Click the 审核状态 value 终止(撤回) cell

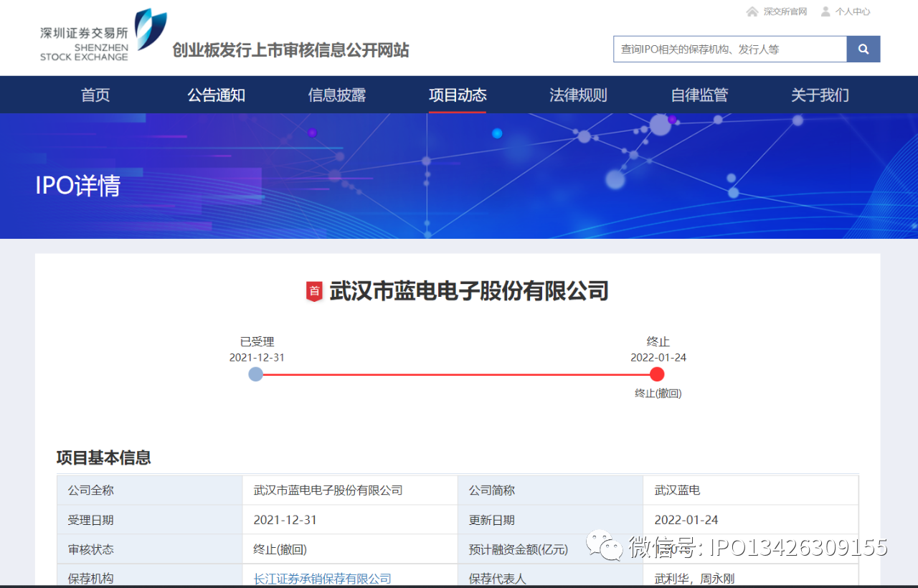pos(350,549)
